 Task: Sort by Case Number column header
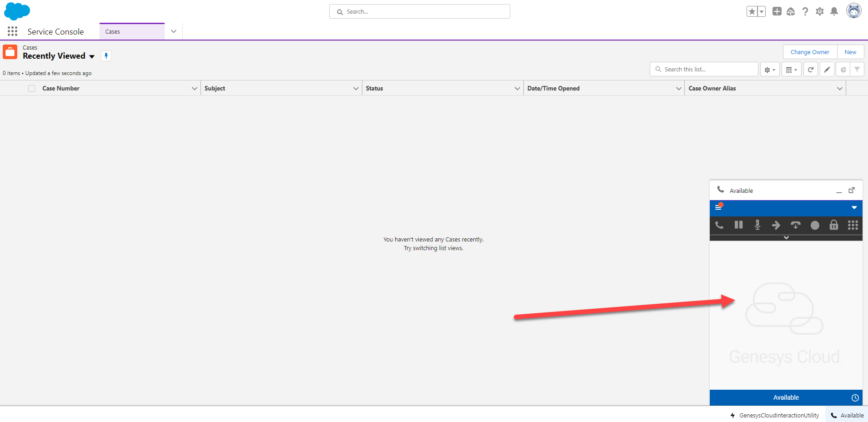pyautogui.click(x=61, y=88)
